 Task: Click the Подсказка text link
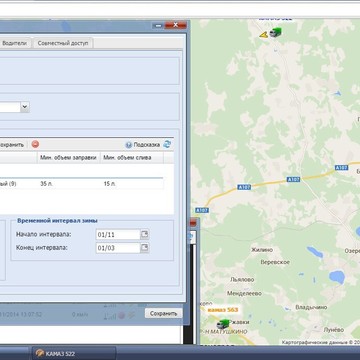[x=147, y=145]
